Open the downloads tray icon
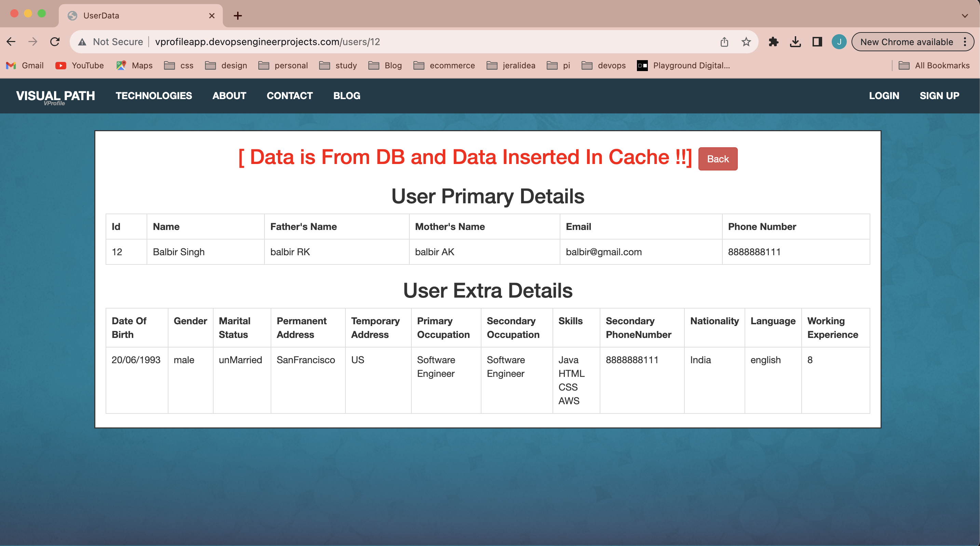The width and height of the screenshot is (980, 546). pos(795,42)
